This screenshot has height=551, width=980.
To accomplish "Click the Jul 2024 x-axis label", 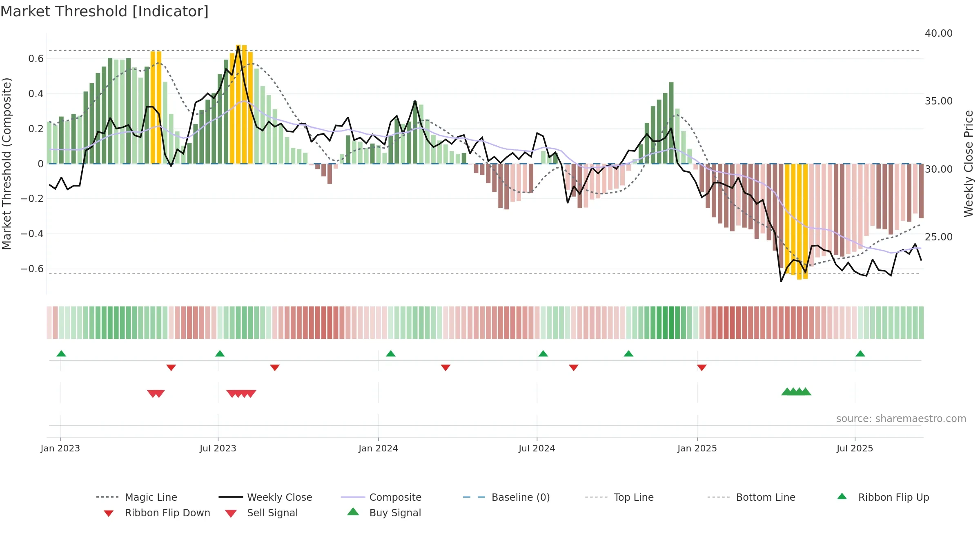I will 537,449.
